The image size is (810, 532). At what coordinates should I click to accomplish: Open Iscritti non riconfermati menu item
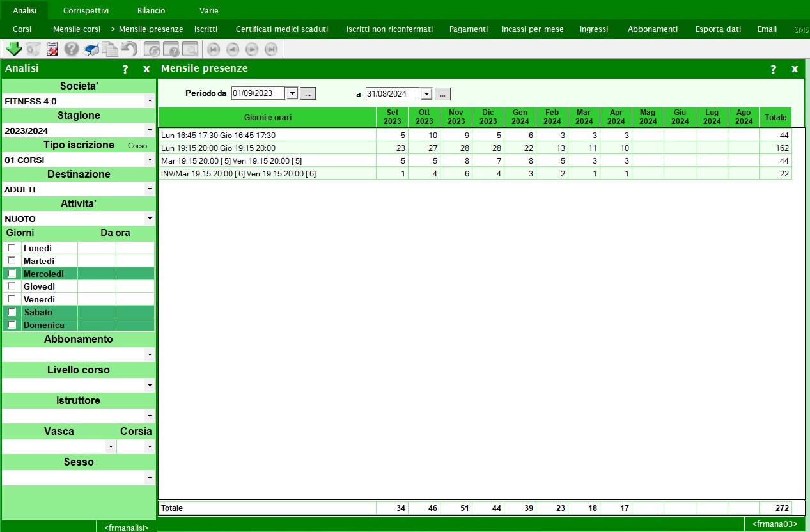tap(389, 29)
